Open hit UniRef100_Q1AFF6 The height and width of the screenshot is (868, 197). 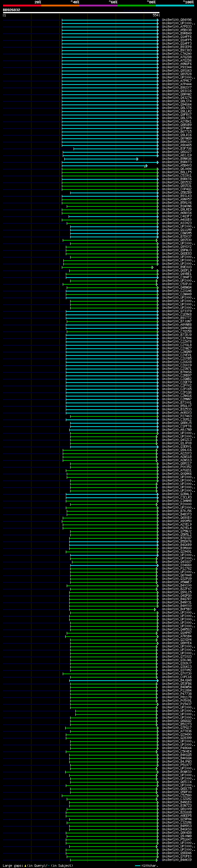coord(177,37)
